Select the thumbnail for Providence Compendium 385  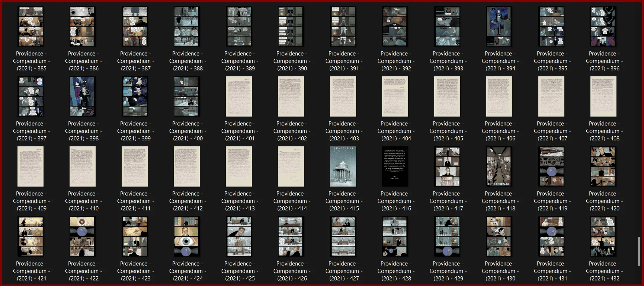[31, 26]
